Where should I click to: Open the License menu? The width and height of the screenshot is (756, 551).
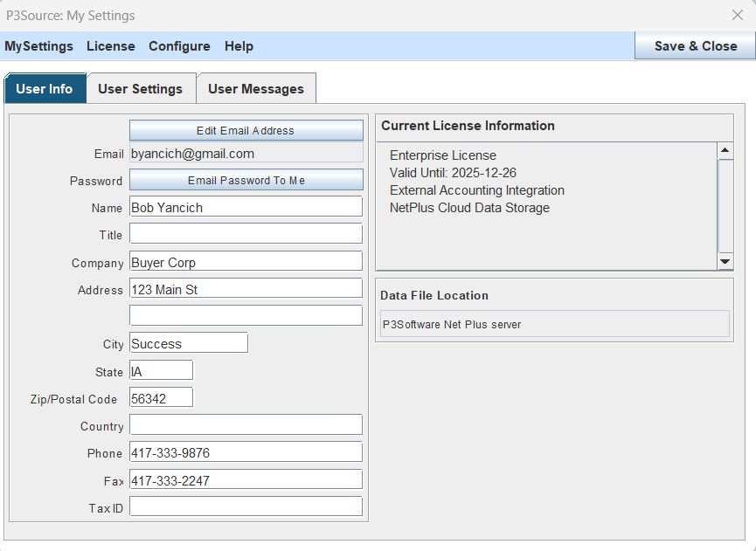click(110, 46)
